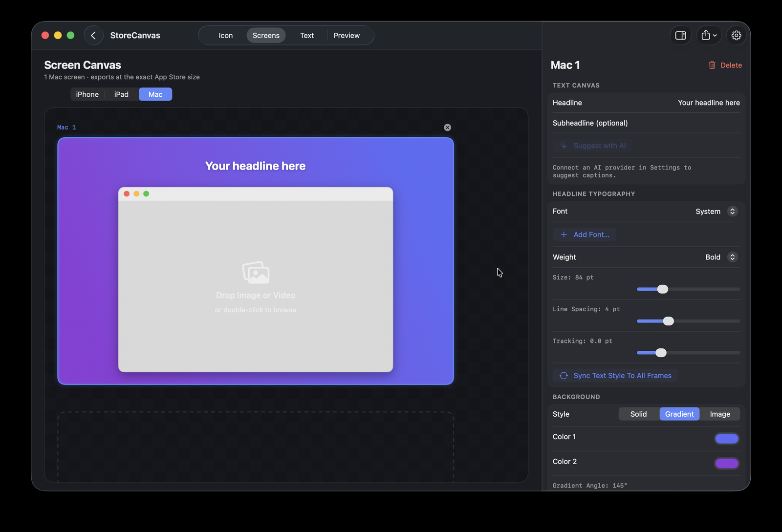Click the Line Spacing slider handle
Screen dimensions: 782x532
point(669,321)
